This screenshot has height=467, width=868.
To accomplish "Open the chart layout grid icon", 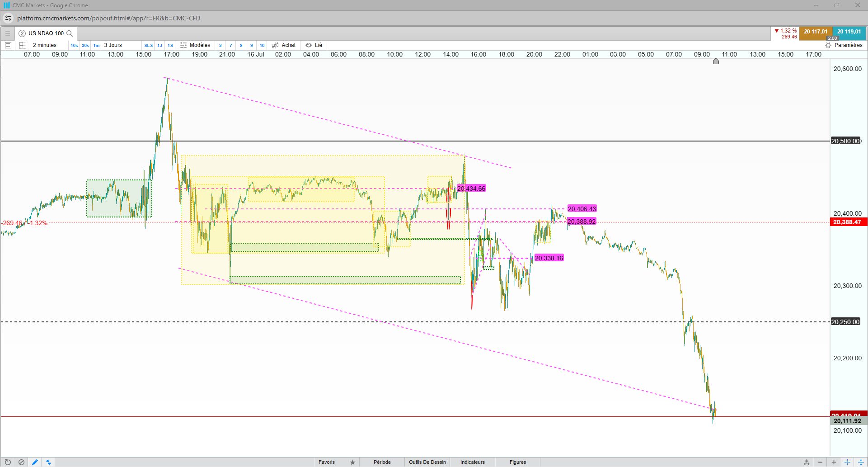I will (23, 45).
